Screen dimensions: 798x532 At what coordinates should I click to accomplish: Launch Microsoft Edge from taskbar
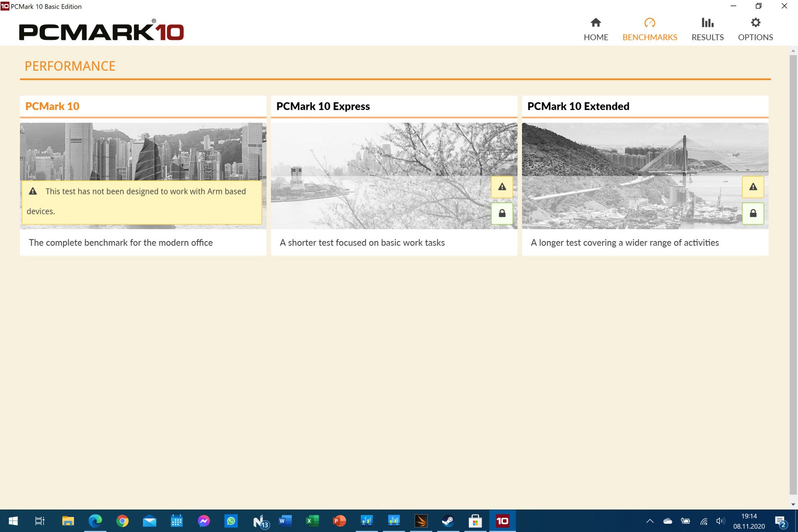coord(95,521)
